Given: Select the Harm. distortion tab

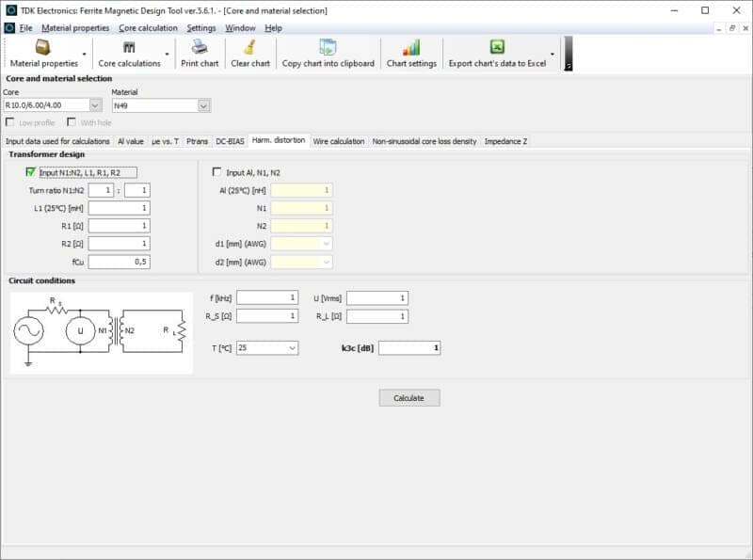Looking at the screenshot, I should [279, 140].
